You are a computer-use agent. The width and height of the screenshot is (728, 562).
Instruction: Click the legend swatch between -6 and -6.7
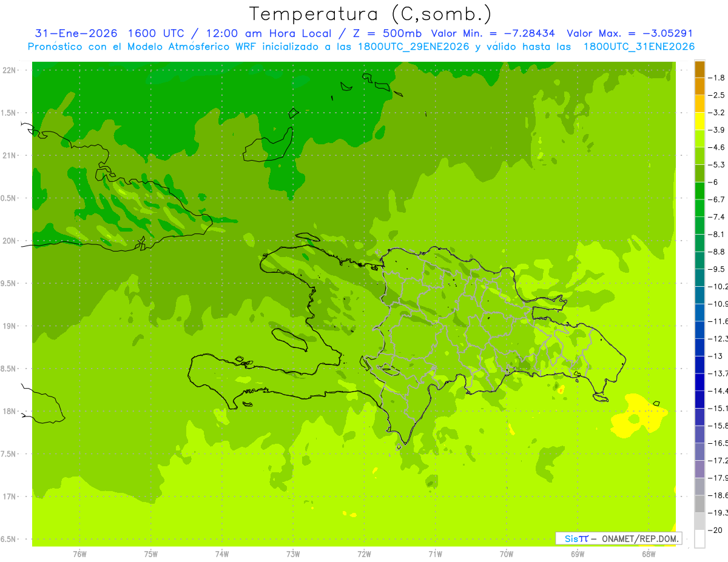click(699, 191)
